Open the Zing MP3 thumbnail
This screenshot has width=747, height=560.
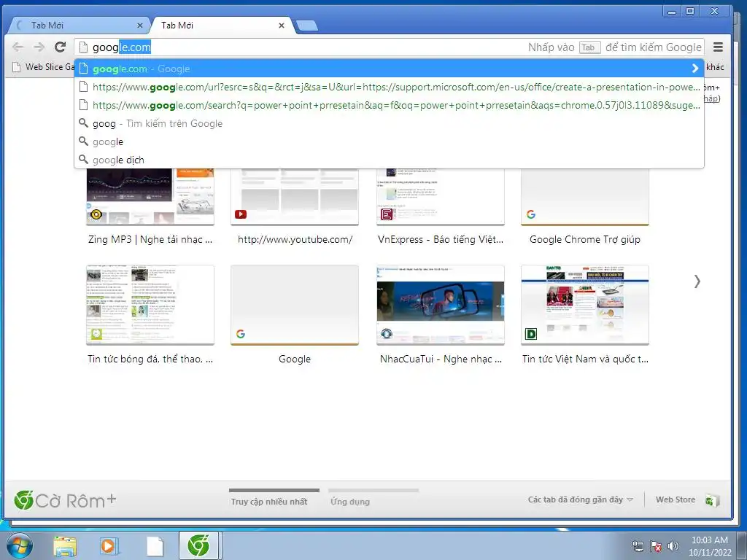[x=150, y=196]
